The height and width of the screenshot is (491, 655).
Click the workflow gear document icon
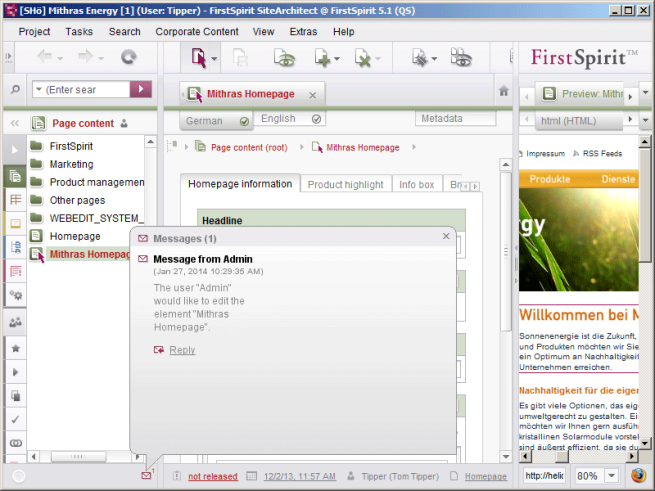coord(419,57)
